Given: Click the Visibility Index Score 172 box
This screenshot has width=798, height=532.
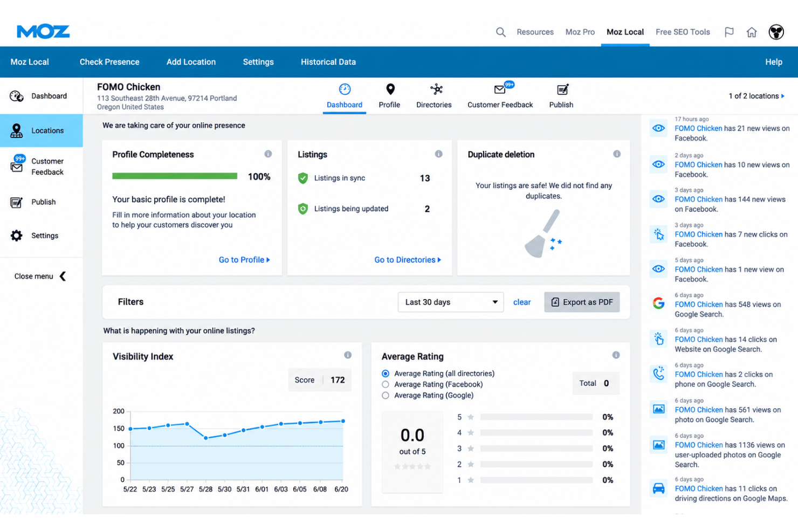Looking at the screenshot, I should (x=320, y=380).
